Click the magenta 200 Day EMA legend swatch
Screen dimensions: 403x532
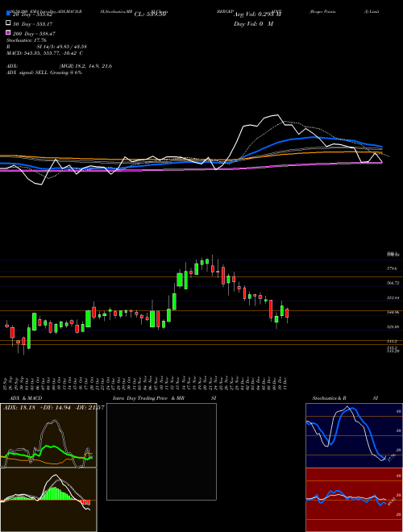pos(8,33)
